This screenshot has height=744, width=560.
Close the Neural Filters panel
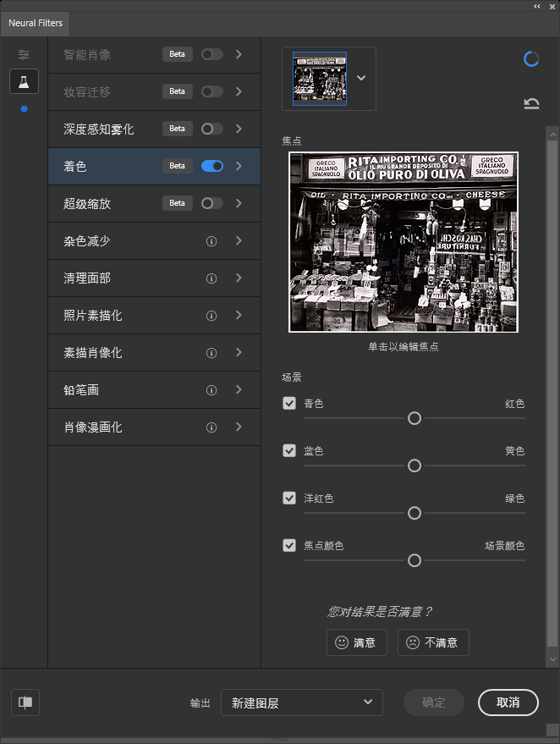click(x=552, y=6)
